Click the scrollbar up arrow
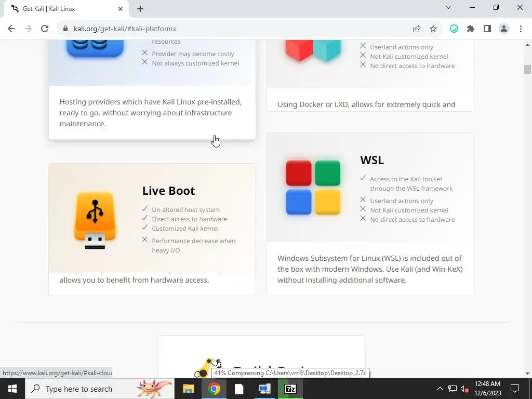The height and width of the screenshot is (399, 532). [527, 45]
